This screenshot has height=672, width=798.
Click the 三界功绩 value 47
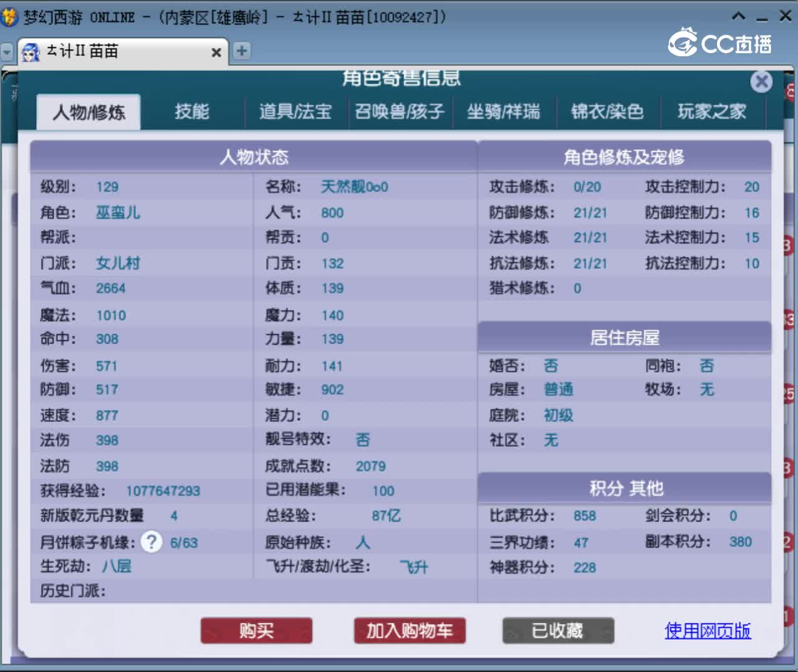coord(581,543)
